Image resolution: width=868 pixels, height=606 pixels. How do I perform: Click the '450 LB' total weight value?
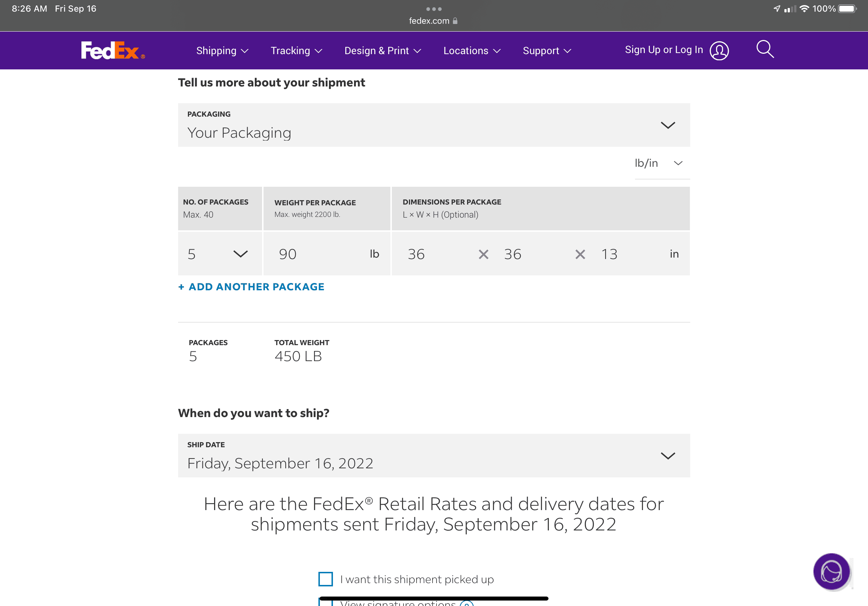tap(298, 356)
